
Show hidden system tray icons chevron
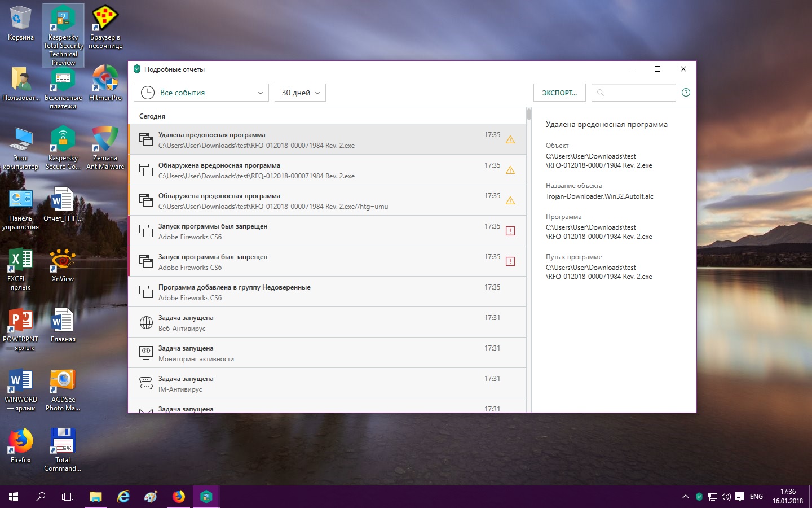[686, 497]
